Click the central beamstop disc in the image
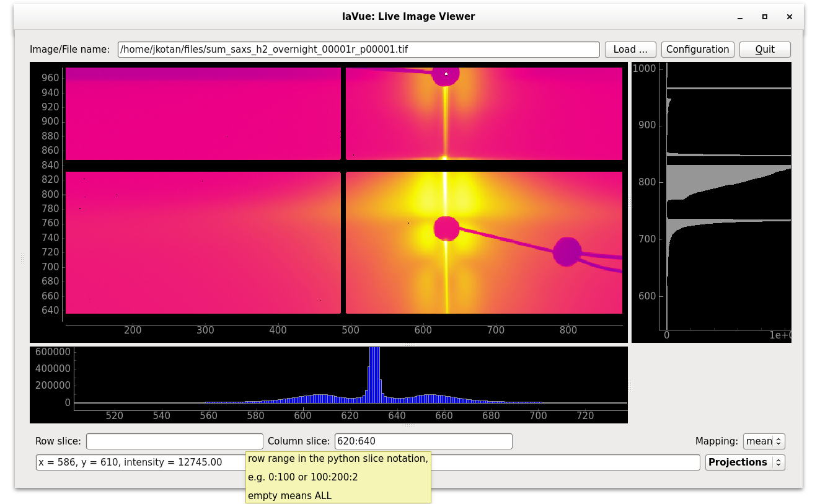 pos(446,228)
